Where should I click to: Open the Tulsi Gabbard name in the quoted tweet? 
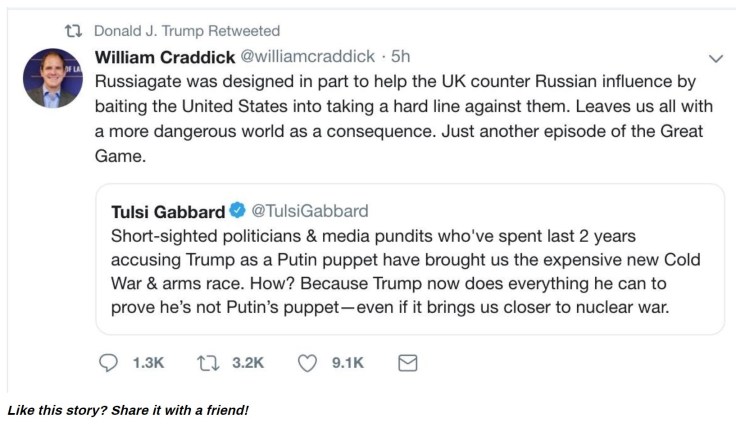(x=167, y=211)
